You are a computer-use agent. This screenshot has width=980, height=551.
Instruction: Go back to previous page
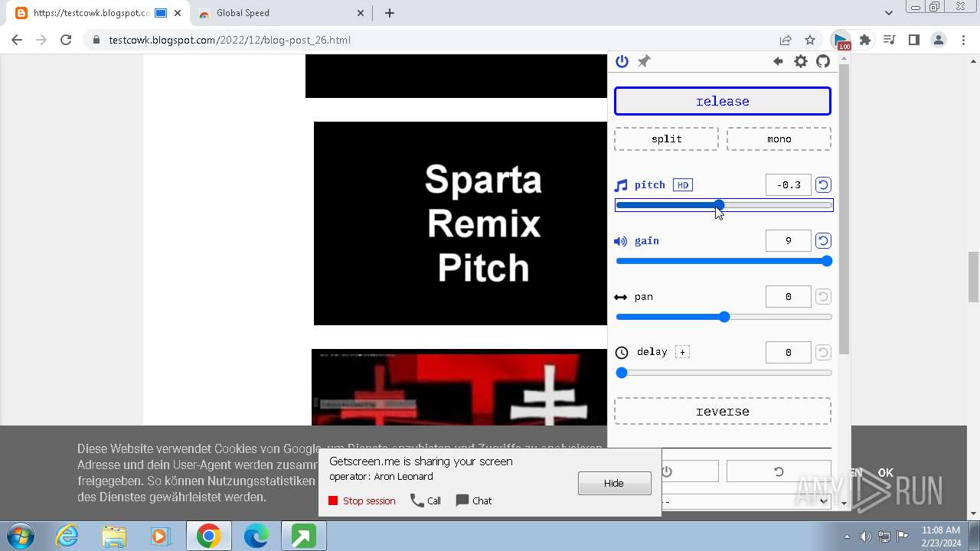(17, 40)
